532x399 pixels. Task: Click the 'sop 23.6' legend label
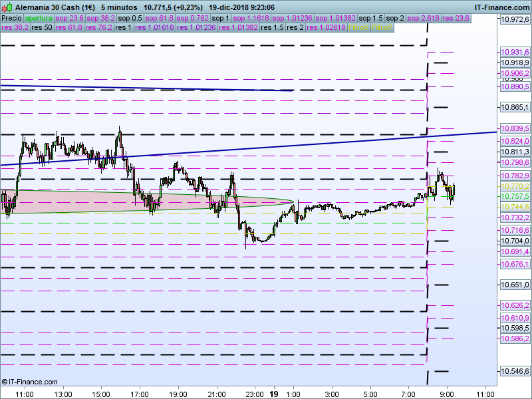70,19
